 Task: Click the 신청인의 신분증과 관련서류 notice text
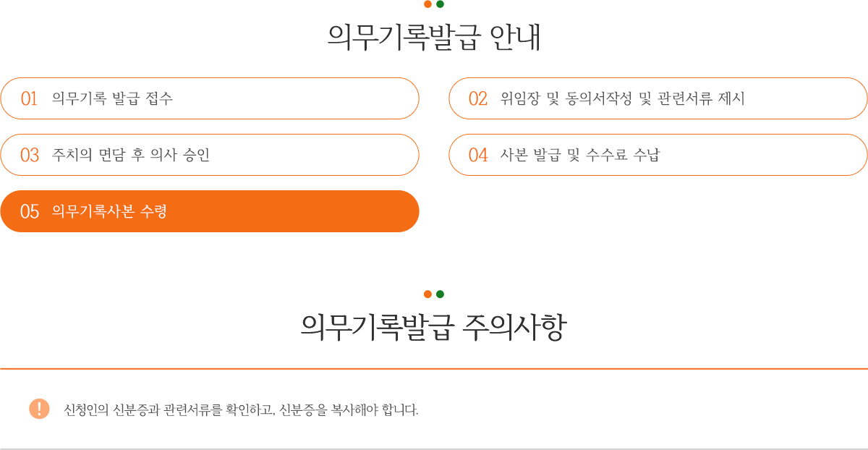(x=242, y=409)
